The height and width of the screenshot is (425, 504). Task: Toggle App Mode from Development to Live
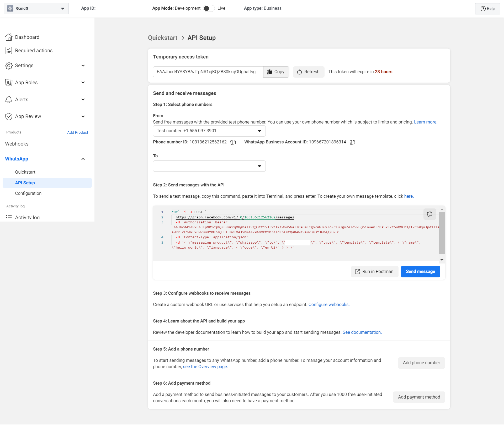pos(209,8)
